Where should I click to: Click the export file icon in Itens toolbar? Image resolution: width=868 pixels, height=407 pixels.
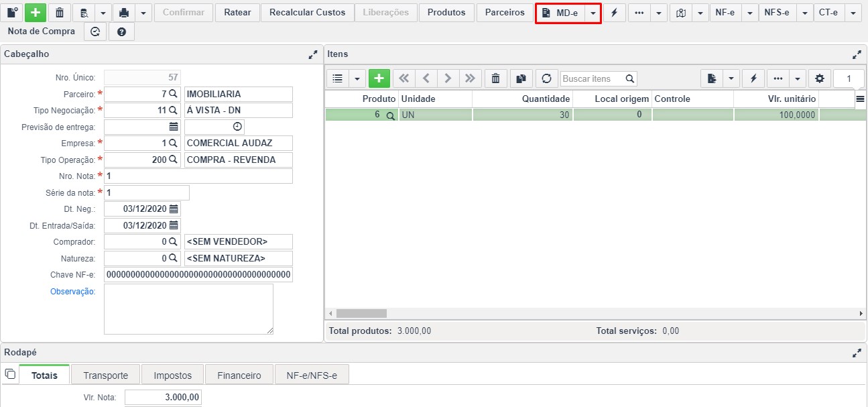coord(711,78)
